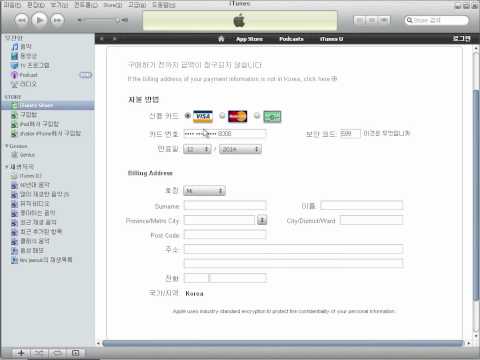Open the App Store tab
This screenshot has width=480, height=360.
(249, 39)
